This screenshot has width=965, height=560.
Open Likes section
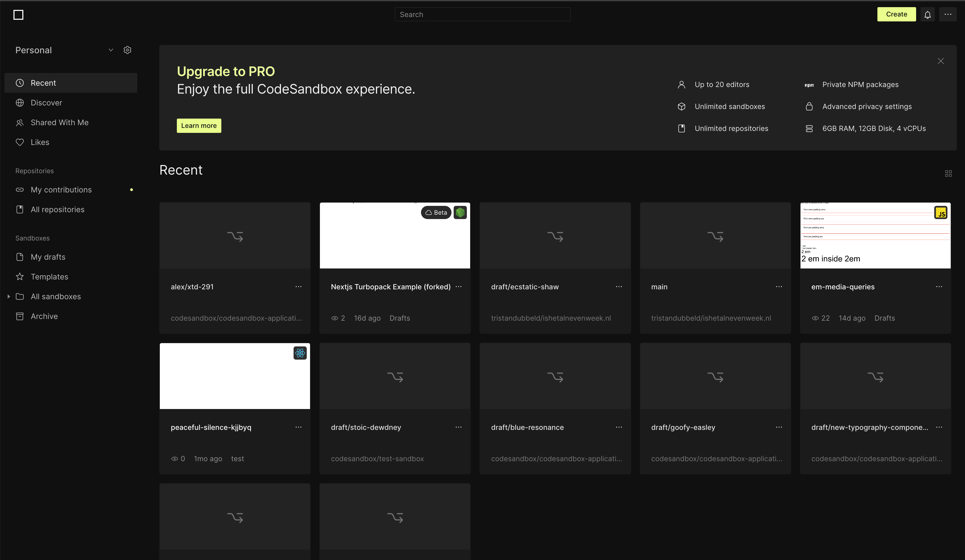(71, 142)
